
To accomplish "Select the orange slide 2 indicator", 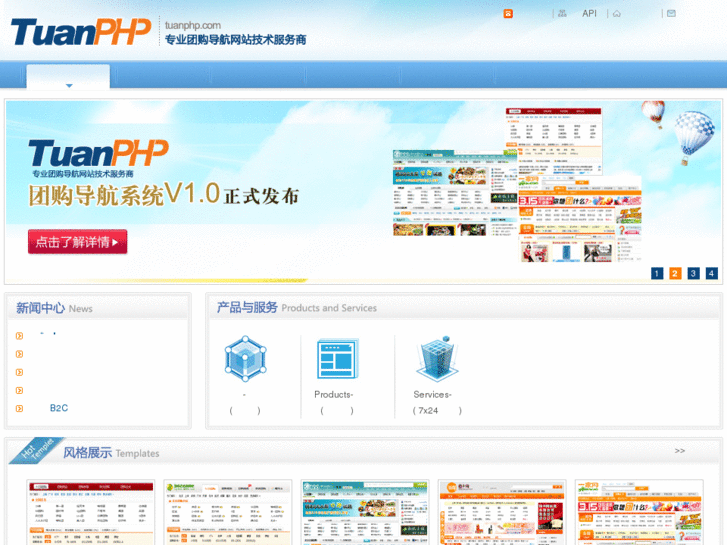I will [675, 273].
